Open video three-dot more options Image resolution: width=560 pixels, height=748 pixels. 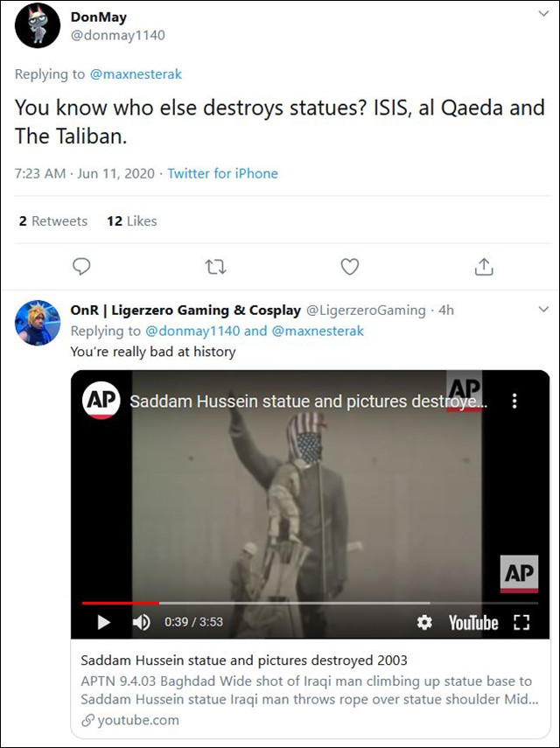[514, 401]
